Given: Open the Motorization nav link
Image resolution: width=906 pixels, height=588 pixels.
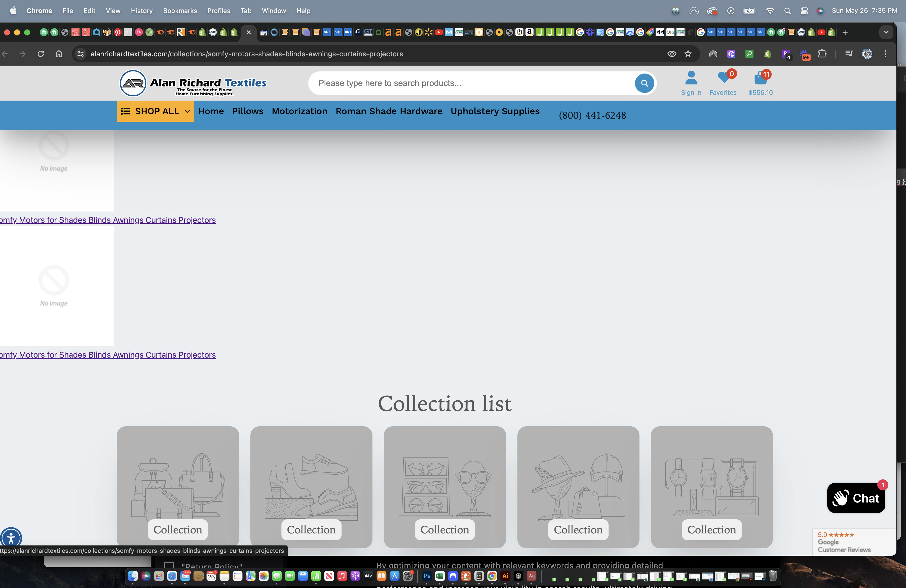Looking at the screenshot, I should click(299, 111).
